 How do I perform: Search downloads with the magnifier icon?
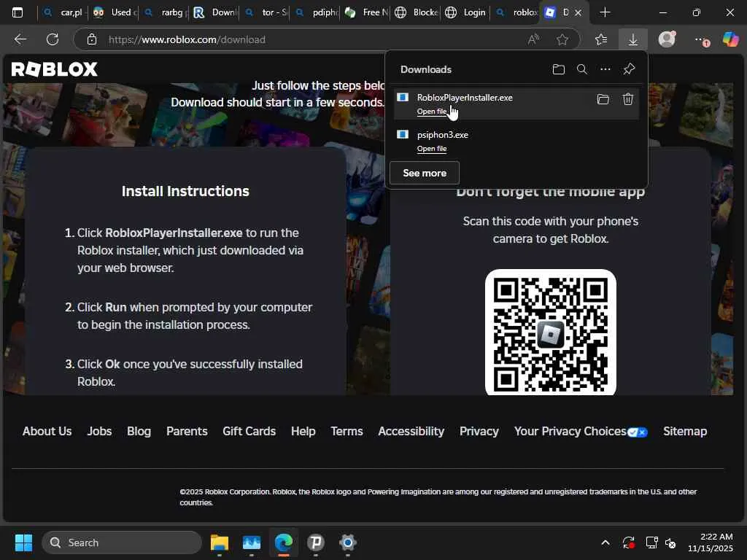coord(581,69)
